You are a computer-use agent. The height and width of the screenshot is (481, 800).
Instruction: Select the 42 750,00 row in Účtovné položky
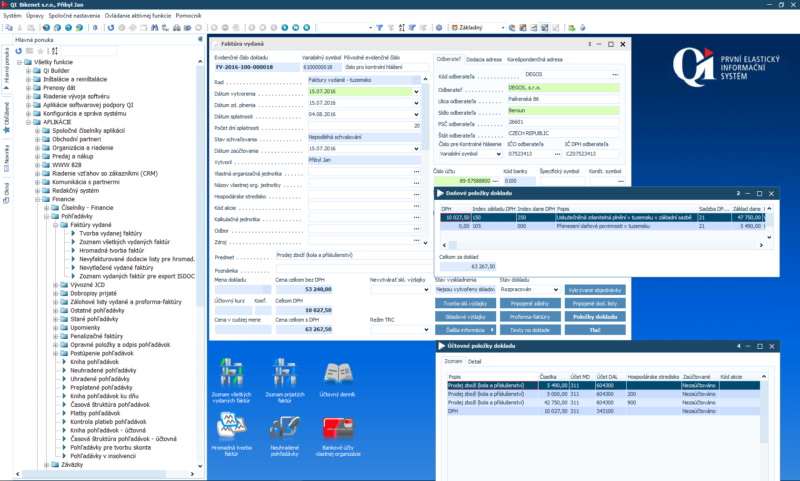(x=603, y=402)
